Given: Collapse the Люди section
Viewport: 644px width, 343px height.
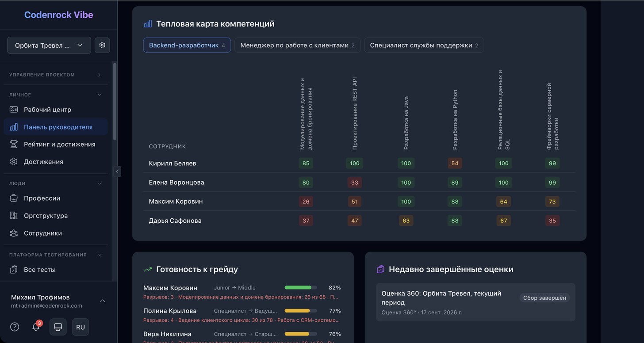Looking at the screenshot, I should tap(56, 183).
